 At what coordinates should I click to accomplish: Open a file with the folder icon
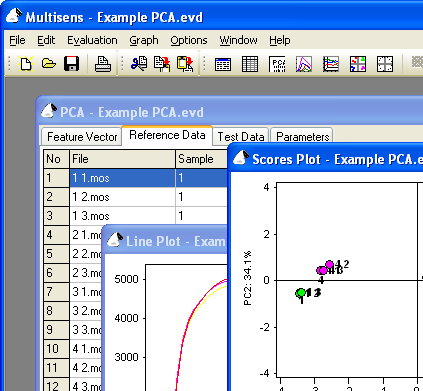coord(49,64)
